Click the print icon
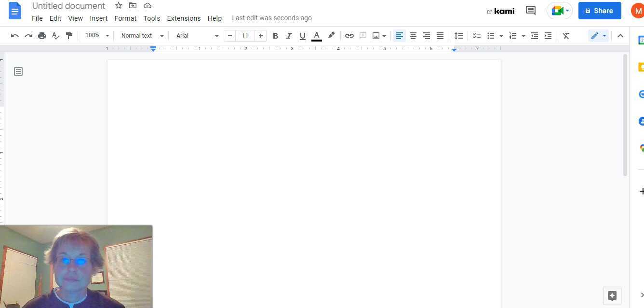This screenshot has width=644, height=308. tap(42, 36)
